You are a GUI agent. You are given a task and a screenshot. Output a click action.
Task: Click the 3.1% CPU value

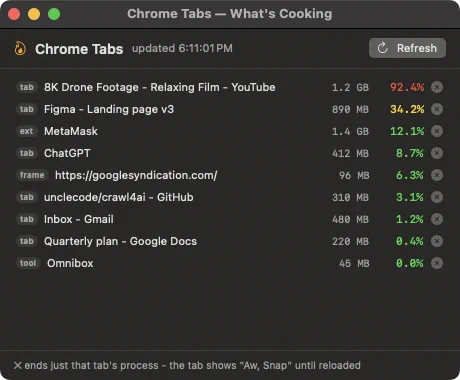click(x=410, y=197)
